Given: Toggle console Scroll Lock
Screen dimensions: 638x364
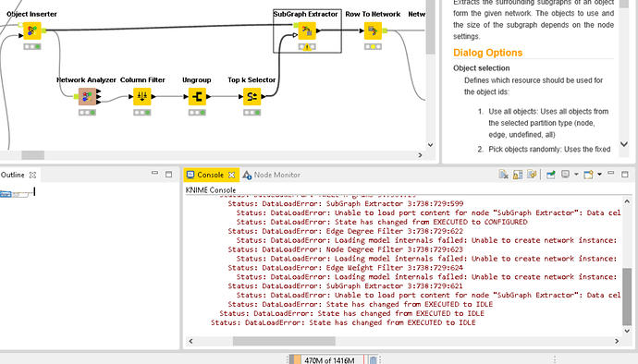Looking at the screenshot, I should [x=518, y=175].
